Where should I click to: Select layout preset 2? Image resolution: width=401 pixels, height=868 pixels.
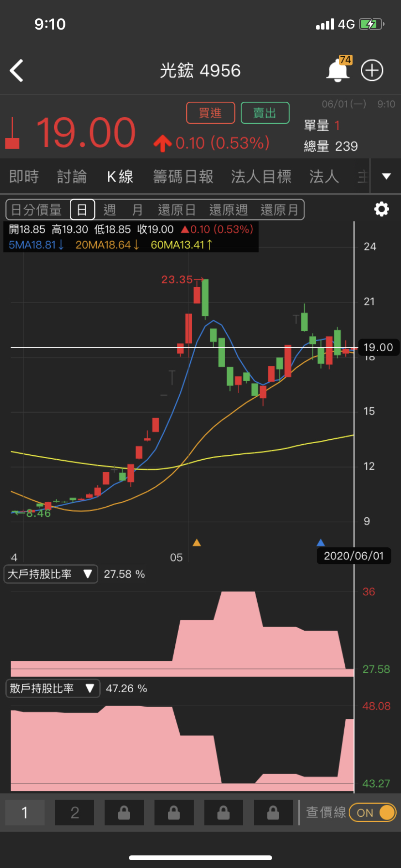click(75, 812)
